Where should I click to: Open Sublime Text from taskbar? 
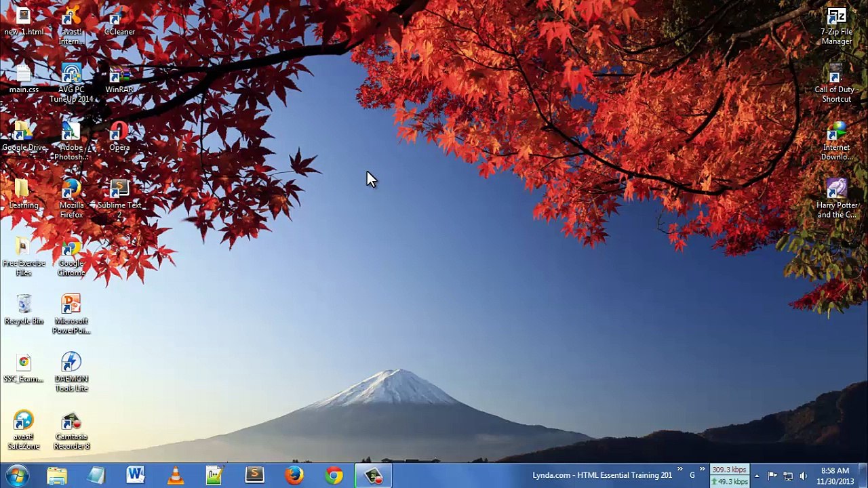[254, 475]
